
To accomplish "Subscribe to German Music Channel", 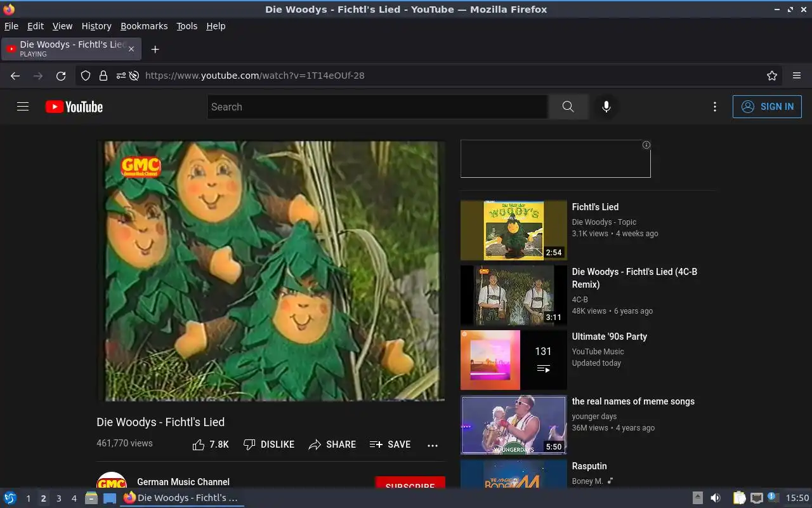I will pos(410,483).
